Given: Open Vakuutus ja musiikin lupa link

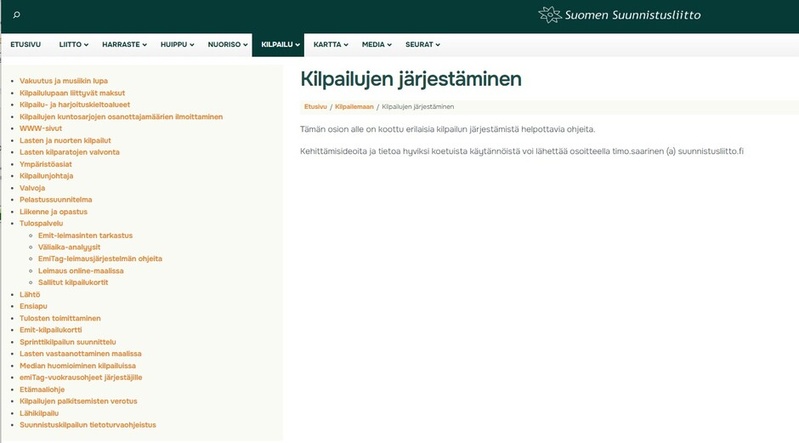Looking at the screenshot, I should click(62, 80).
